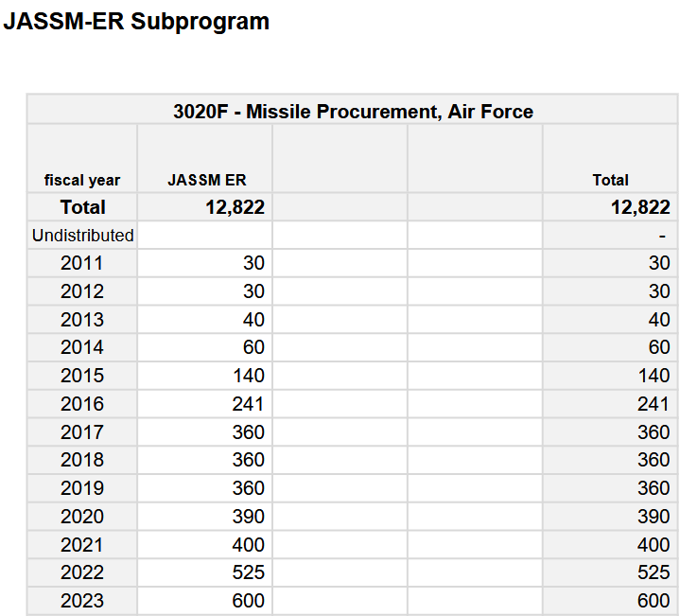
Task: Select the JASSM-ER Subprogram heading
Action: [x=136, y=22]
